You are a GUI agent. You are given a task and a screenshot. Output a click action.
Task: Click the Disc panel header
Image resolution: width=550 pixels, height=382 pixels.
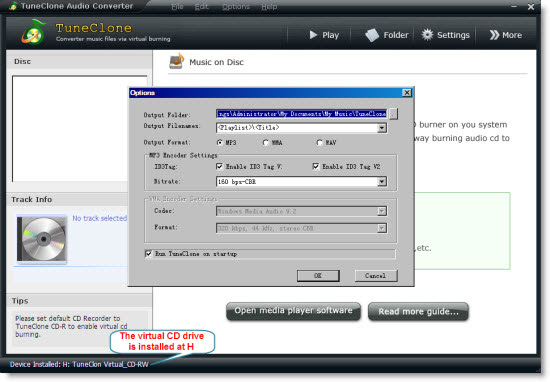[79, 61]
